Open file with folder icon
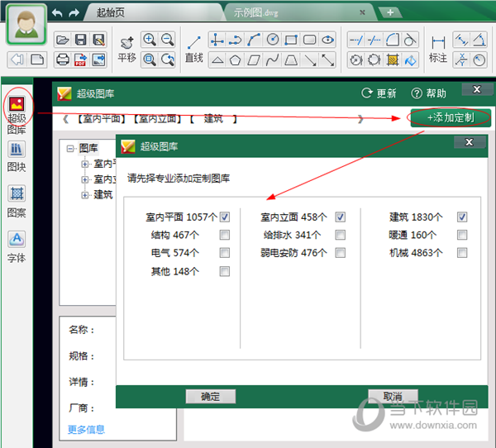496x448 pixels. tap(62, 40)
